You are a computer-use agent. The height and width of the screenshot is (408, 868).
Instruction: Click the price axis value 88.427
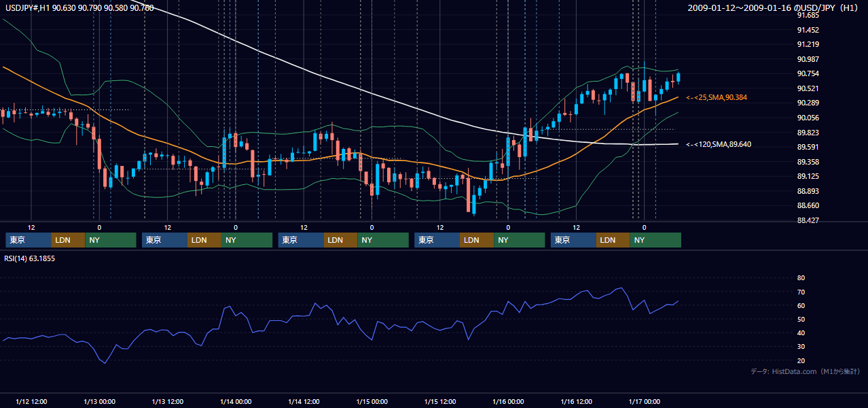click(808, 220)
